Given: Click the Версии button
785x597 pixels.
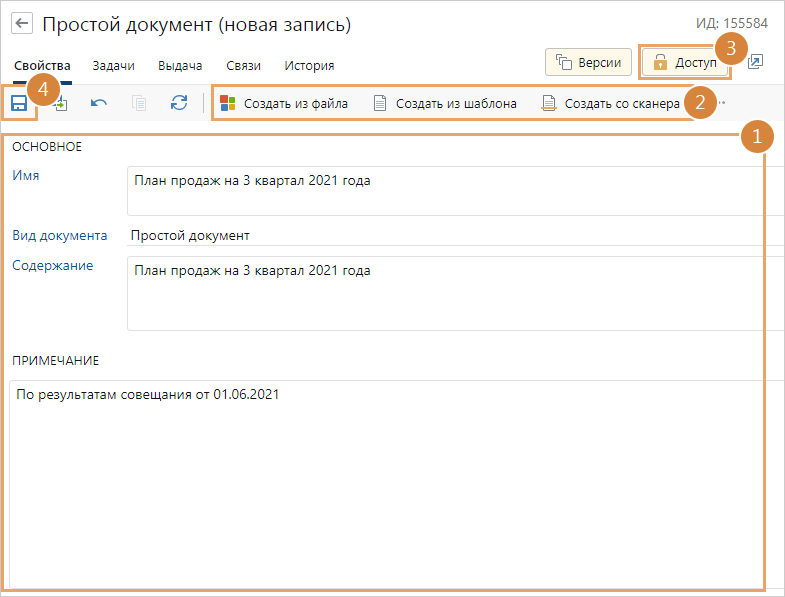Looking at the screenshot, I should pyautogui.click(x=588, y=62).
